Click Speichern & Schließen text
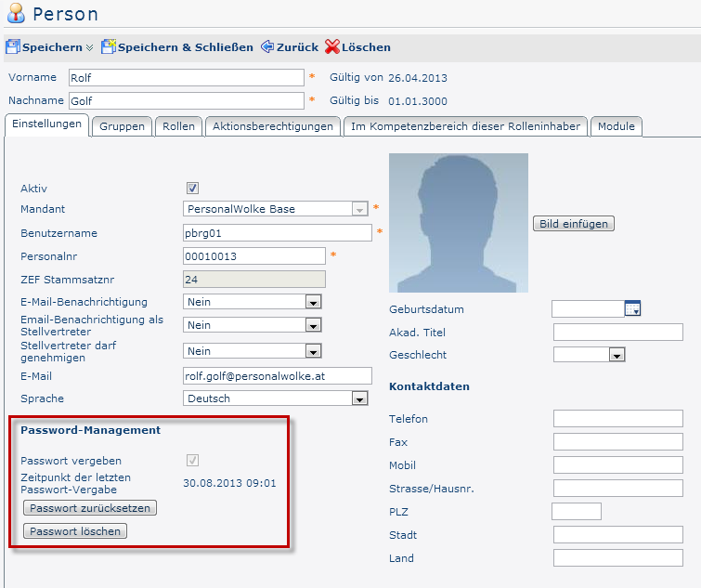Screen dimensions: 701x588 coord(186,47)
